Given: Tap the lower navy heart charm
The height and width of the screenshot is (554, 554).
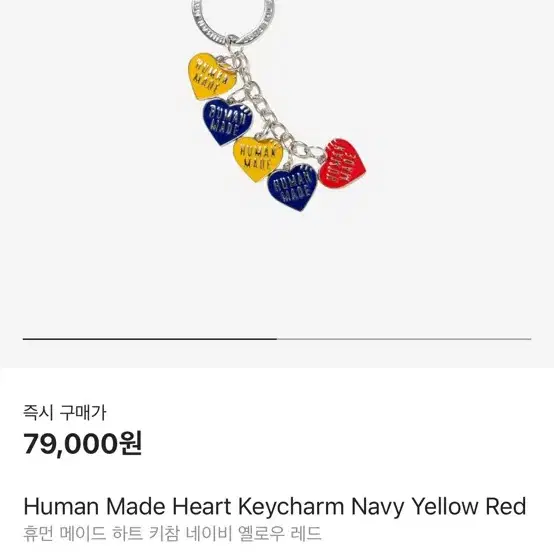Looking at the screenshot, I should click(292, 188).
